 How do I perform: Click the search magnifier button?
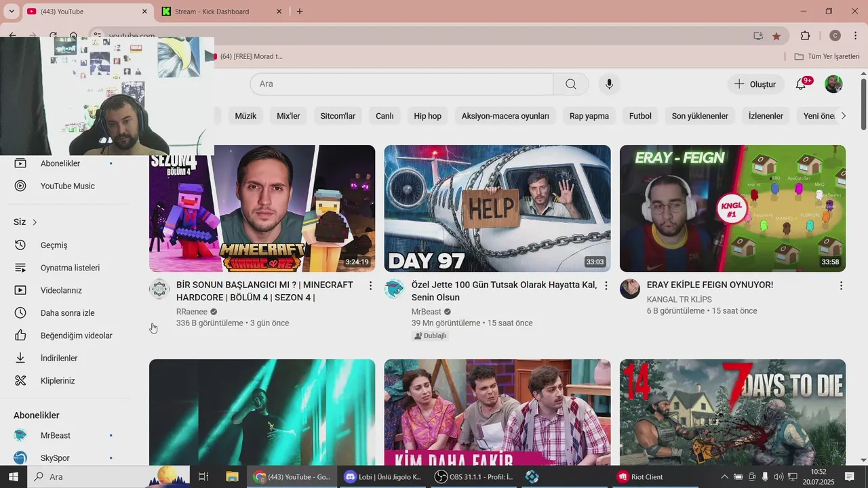pos(571,84)
